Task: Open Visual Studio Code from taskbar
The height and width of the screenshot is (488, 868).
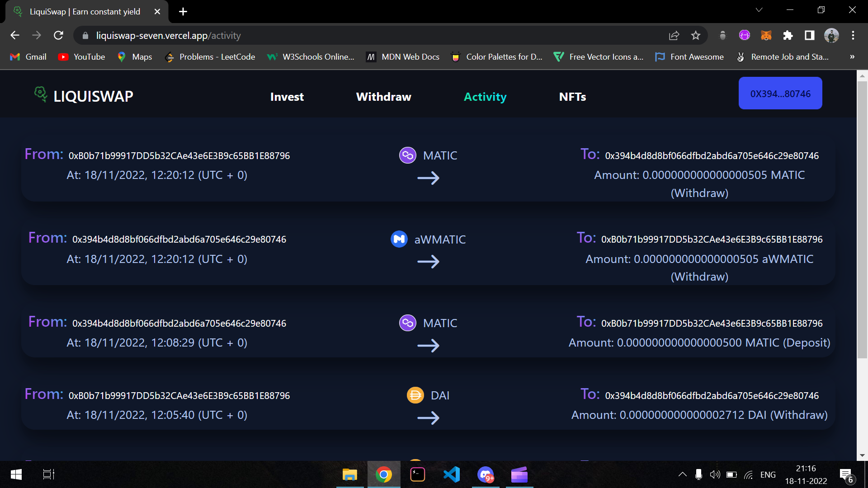Action: click(x=451, y=474)
